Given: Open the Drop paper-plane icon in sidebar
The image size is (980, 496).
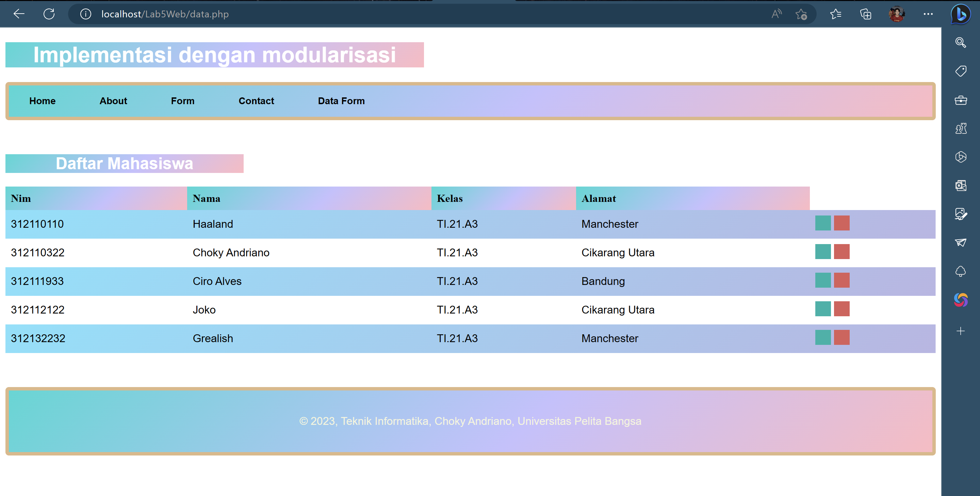Looking at the screenshot, I should 960,242.
